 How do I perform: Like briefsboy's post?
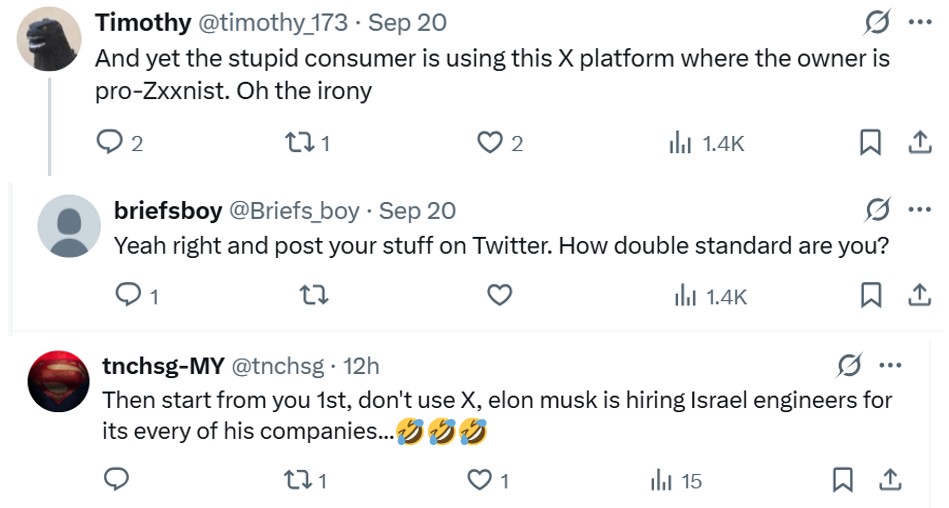pyautogui.click(x=499, y=295)
